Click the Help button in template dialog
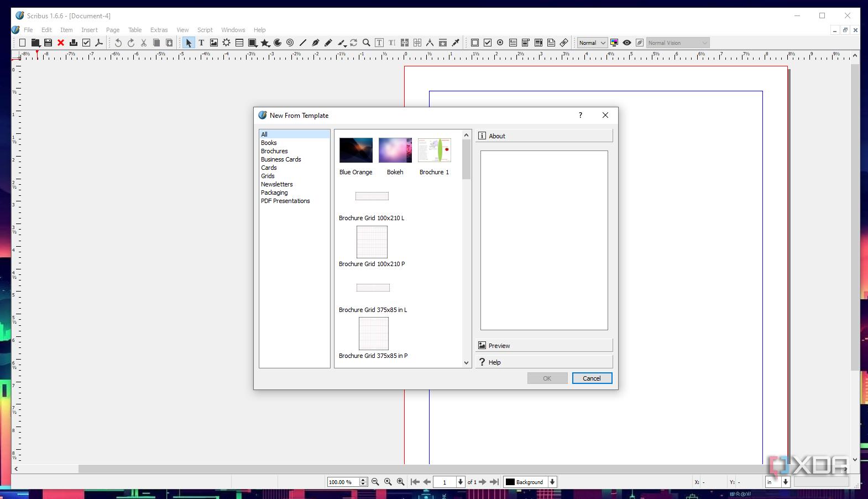868x499 pixels. point(544,362)
